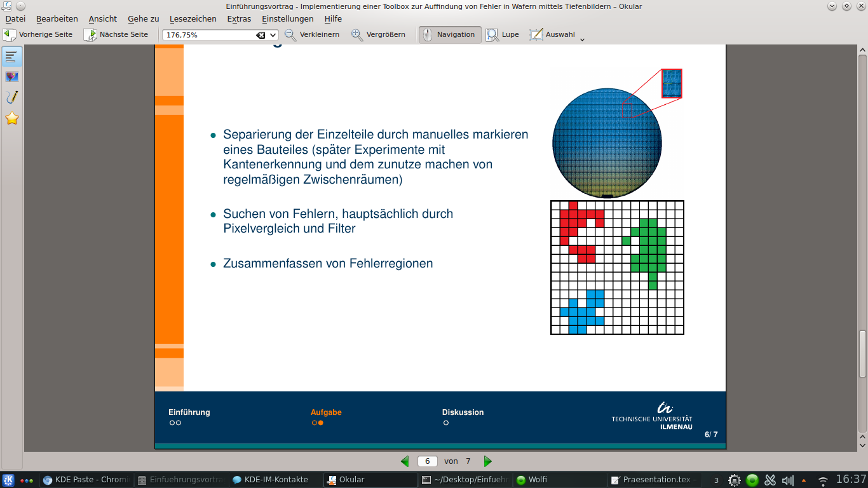Screen dimensions: 868x488
Task: Click the pin-on-all-desktops title bar button
Action: pos(20,6)
